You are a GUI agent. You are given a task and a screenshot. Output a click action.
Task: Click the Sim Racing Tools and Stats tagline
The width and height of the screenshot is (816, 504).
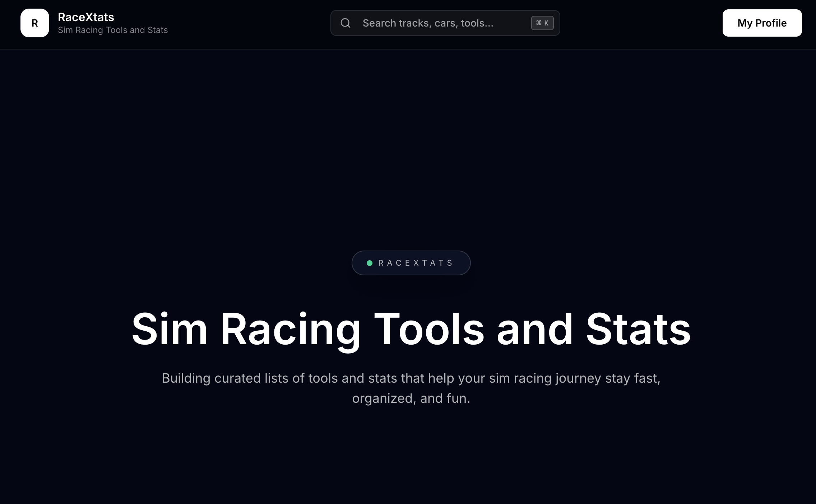click(112, 30)
